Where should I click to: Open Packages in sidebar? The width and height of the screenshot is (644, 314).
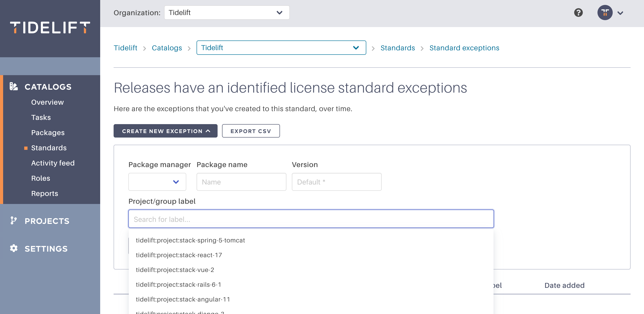[x=48, y=133]
